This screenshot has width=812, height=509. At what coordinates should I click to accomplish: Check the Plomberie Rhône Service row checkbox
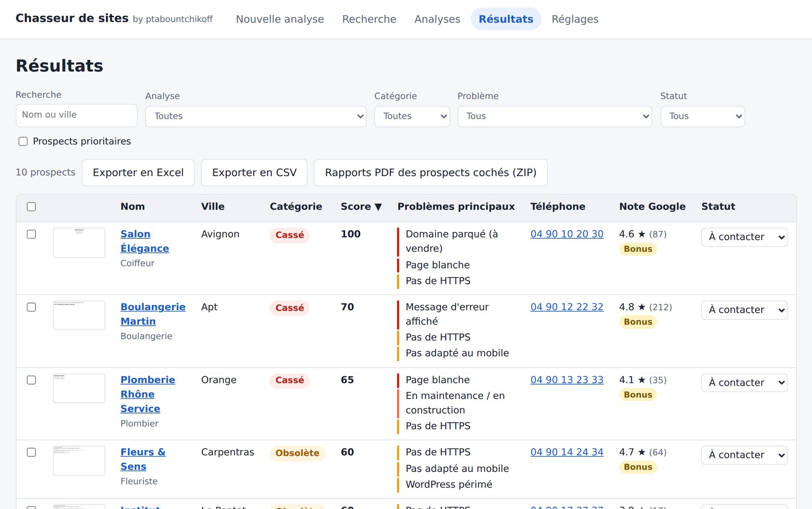[31, 380]
